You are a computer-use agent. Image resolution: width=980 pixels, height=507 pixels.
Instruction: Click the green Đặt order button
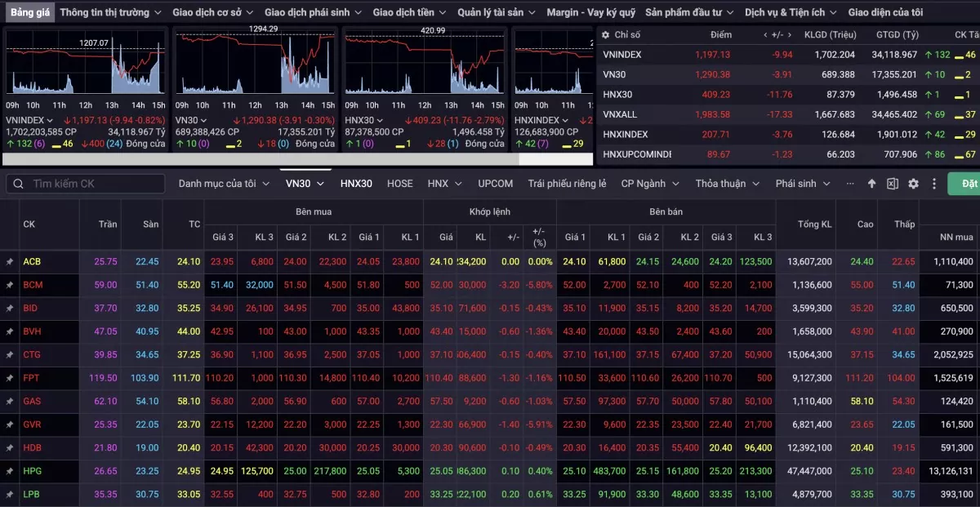(964, 184)
